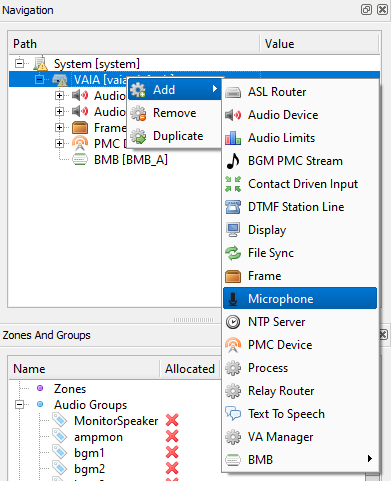Click the red X beside bgm2
The height and width of the screenshot is (481, 391).
click(x=172, y=468)
